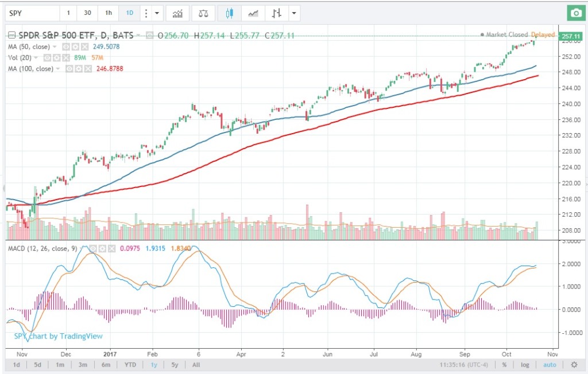The height and width of the screenshot is (374, 588).
Task: Click the SPY symbol input field
Action: coord(32,13)
